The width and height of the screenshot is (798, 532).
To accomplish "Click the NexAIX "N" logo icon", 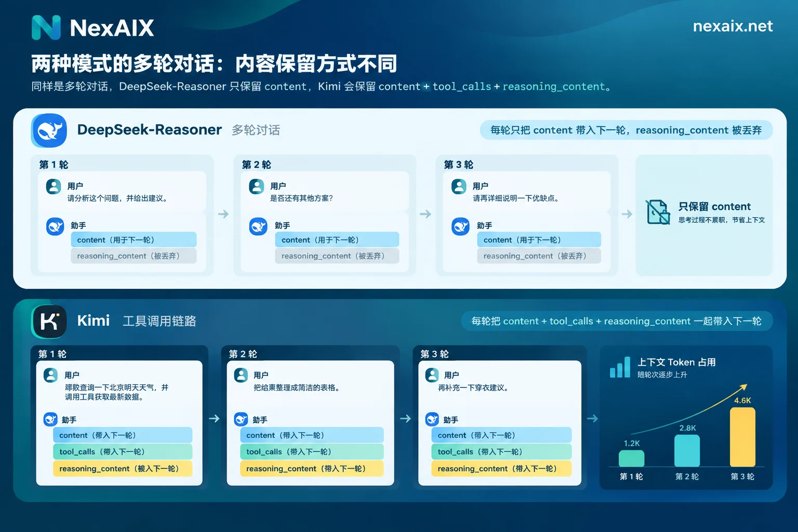I will click(x=46, y=28).
